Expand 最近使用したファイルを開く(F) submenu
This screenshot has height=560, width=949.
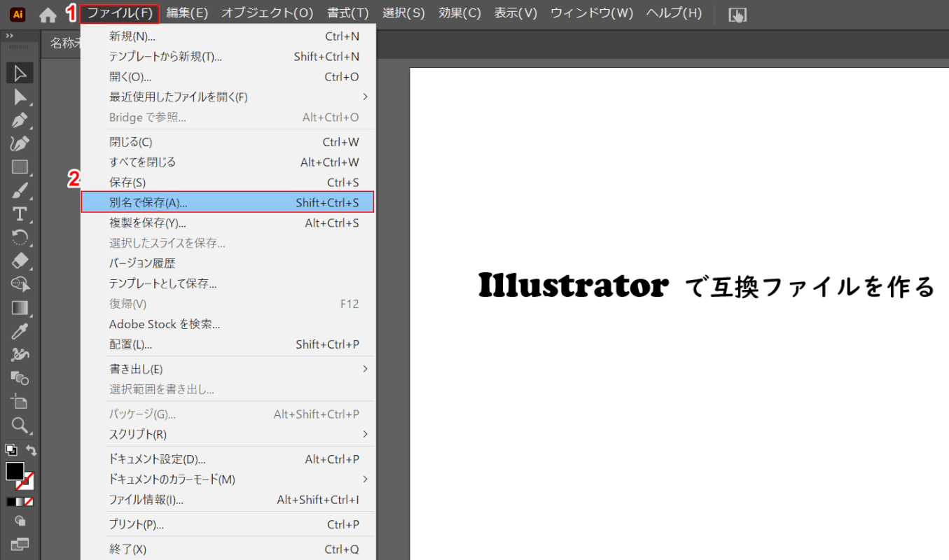click(x=228, y=97)
